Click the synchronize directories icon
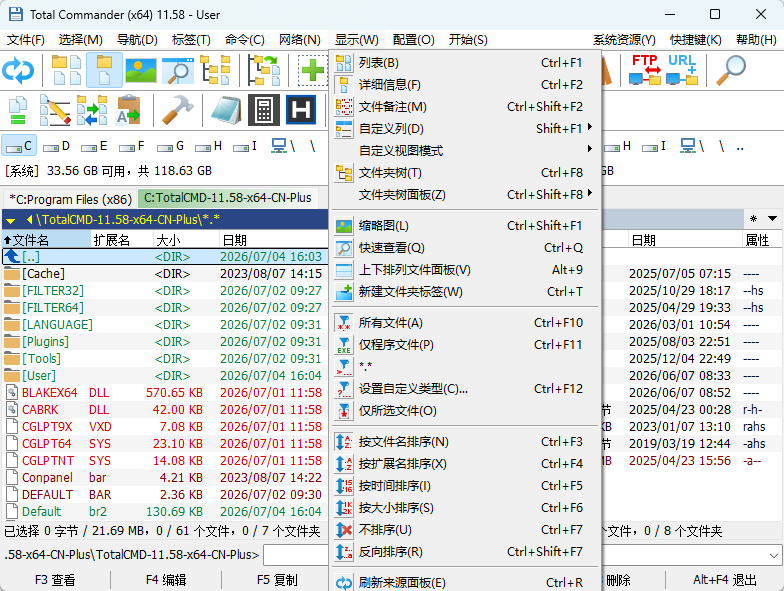The width and height of the screenshot is (784, 591). 92,110
